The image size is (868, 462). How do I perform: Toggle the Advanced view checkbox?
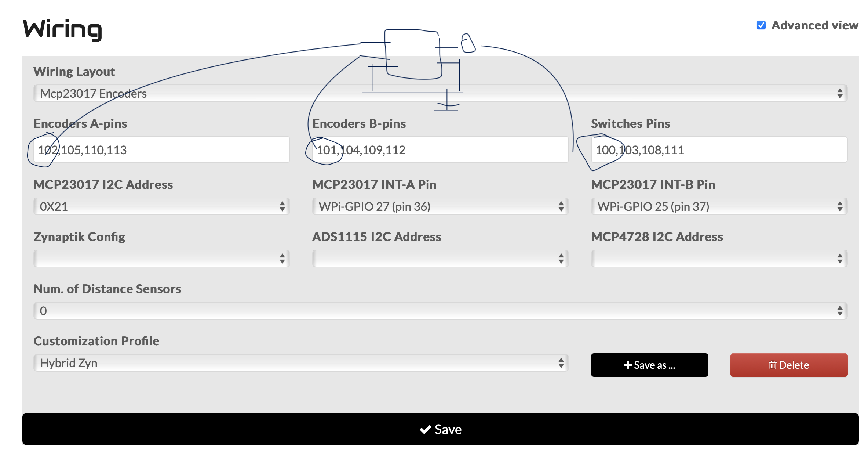point(761,25)
